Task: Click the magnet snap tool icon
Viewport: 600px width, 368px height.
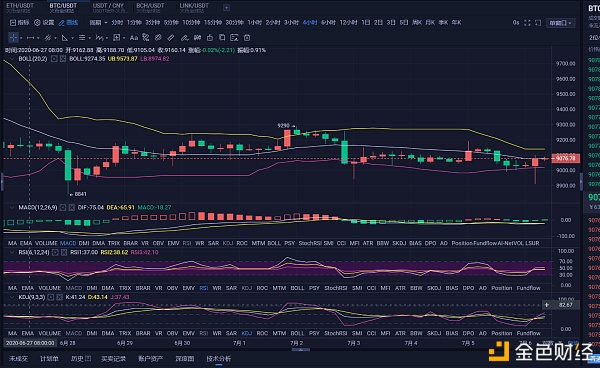Action: coord(145,37)
